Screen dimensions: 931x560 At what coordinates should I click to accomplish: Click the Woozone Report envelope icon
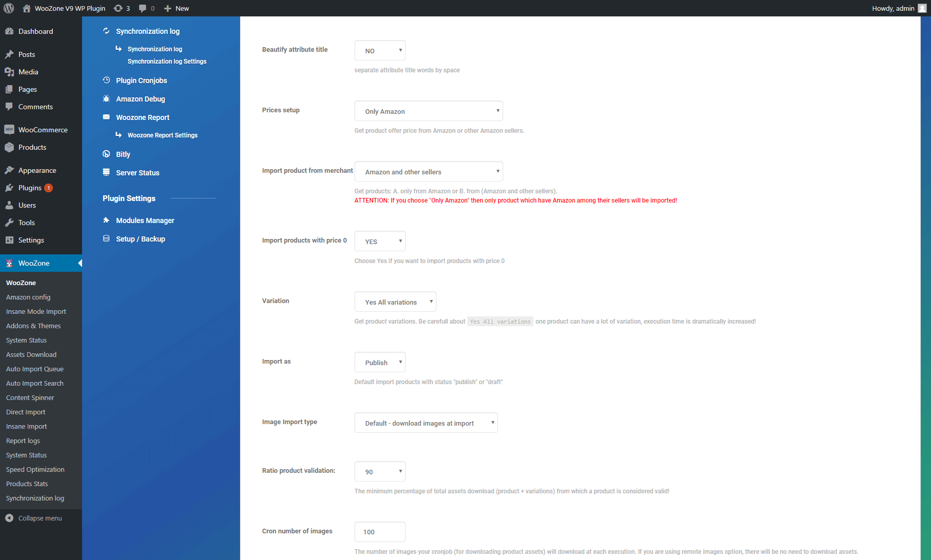pos(106,117)
